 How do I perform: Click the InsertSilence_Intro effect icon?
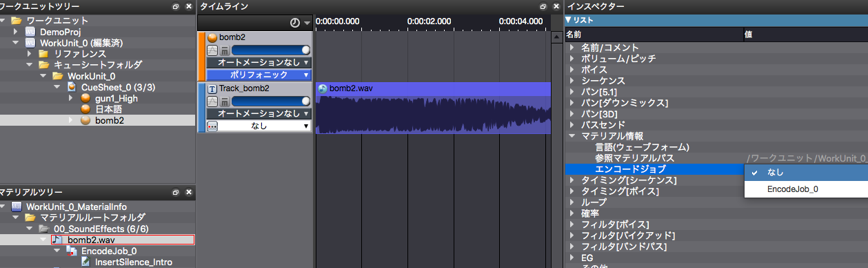pos(85,262)
